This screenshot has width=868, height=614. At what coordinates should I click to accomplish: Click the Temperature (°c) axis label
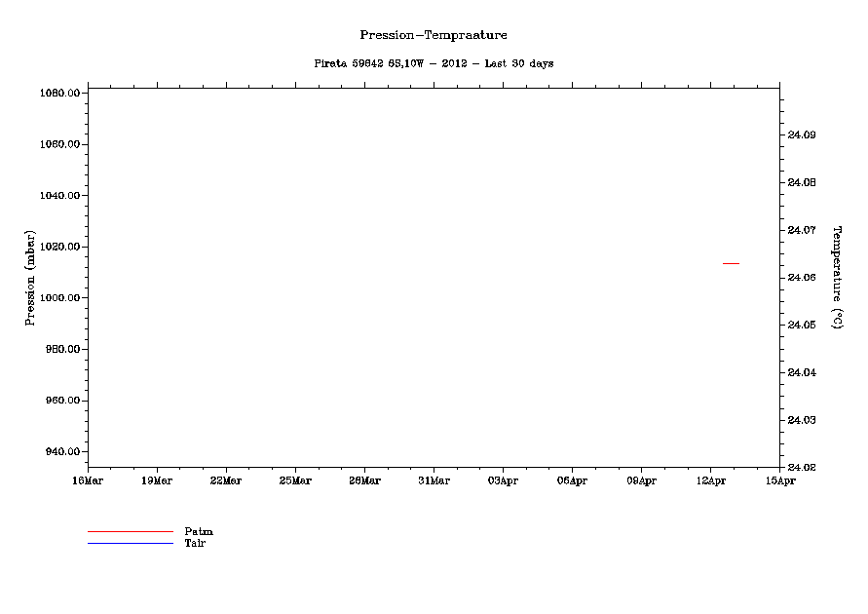point(836,278)
